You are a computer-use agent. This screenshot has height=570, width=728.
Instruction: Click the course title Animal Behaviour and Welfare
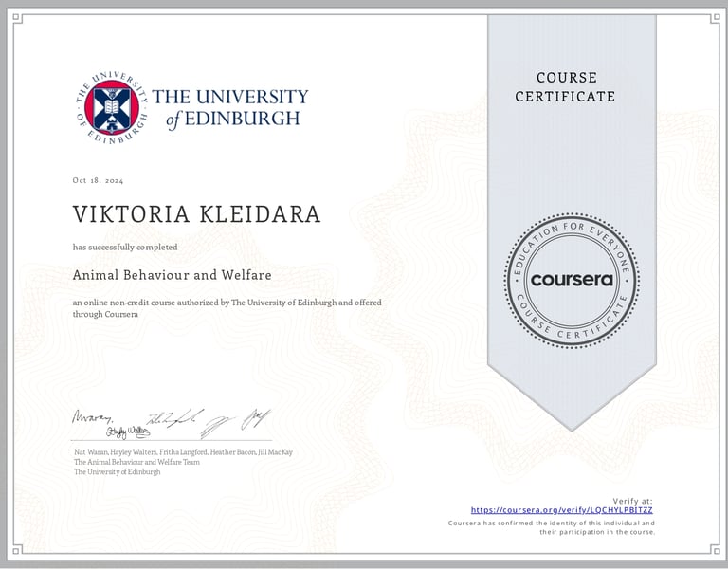(172, 275)
